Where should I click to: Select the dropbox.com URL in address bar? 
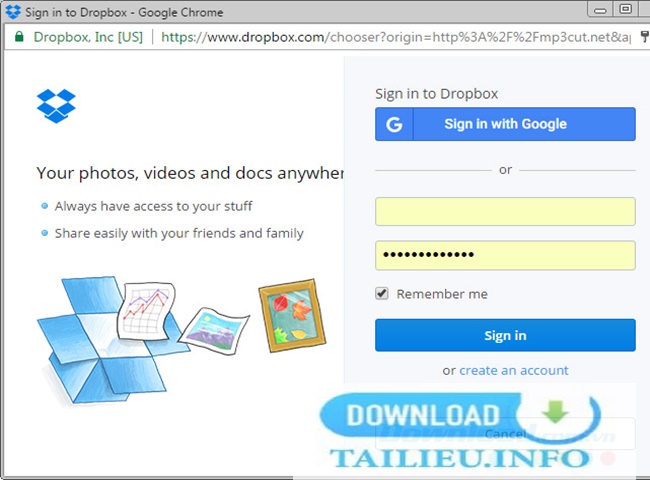(396, 37)
